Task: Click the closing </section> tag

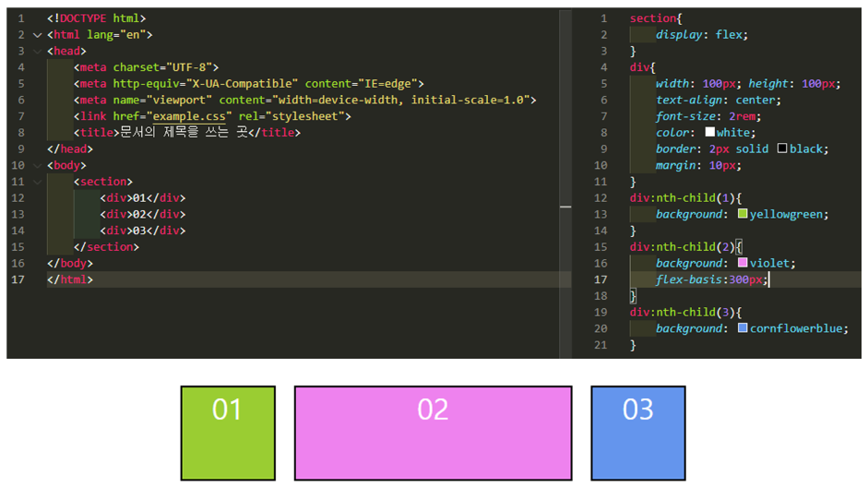Action: [106, 247]
